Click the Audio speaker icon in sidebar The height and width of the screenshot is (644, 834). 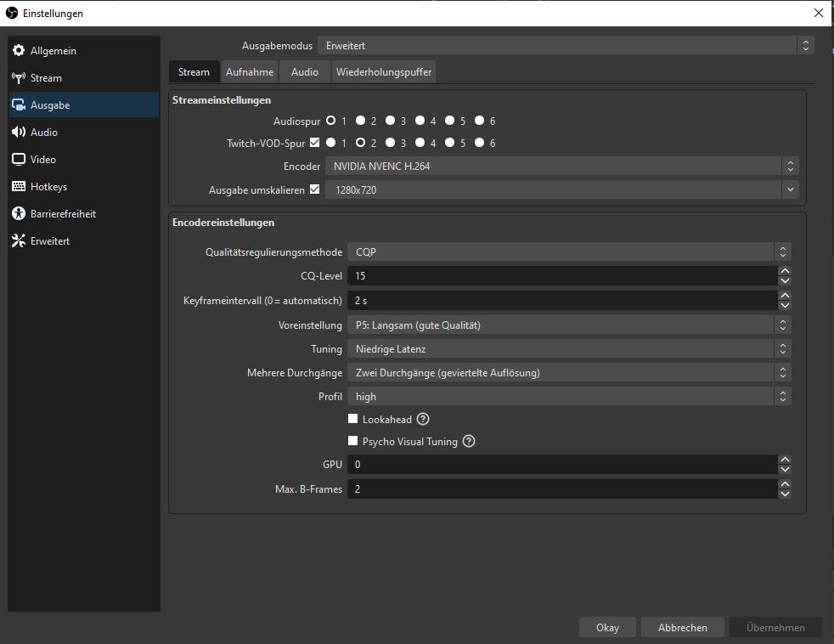[19, 133]
